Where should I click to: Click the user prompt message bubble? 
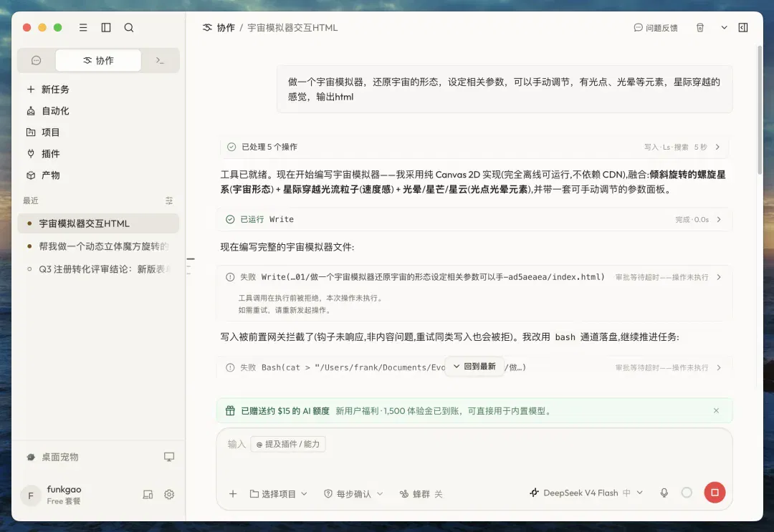(505, 90)
